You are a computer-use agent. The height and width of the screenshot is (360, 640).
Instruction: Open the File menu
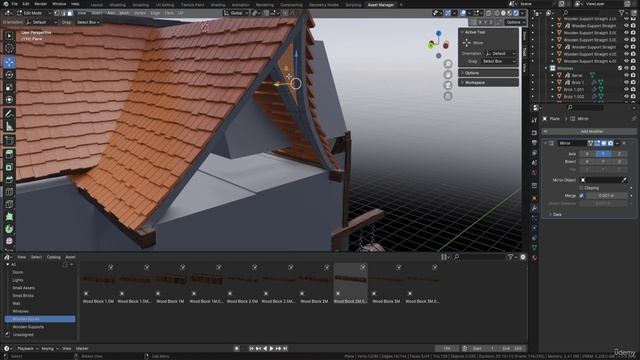(x=15, y=4)
